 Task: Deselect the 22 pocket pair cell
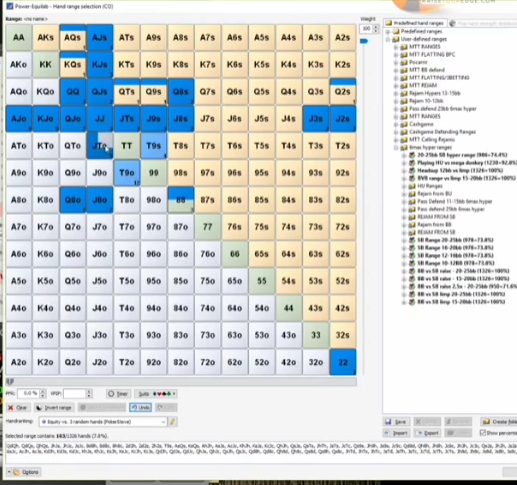tap(343, 362)
